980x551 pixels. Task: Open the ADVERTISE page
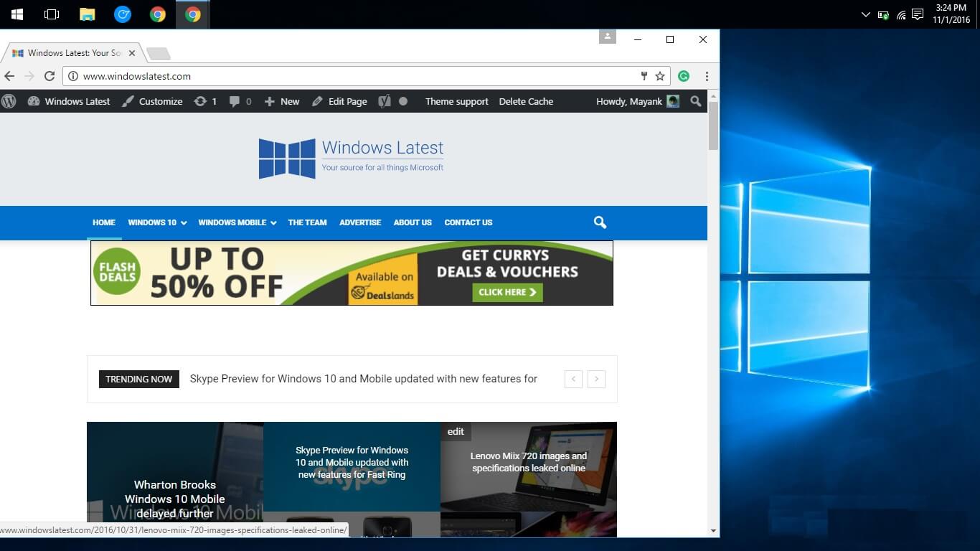[x=360, y=222]
